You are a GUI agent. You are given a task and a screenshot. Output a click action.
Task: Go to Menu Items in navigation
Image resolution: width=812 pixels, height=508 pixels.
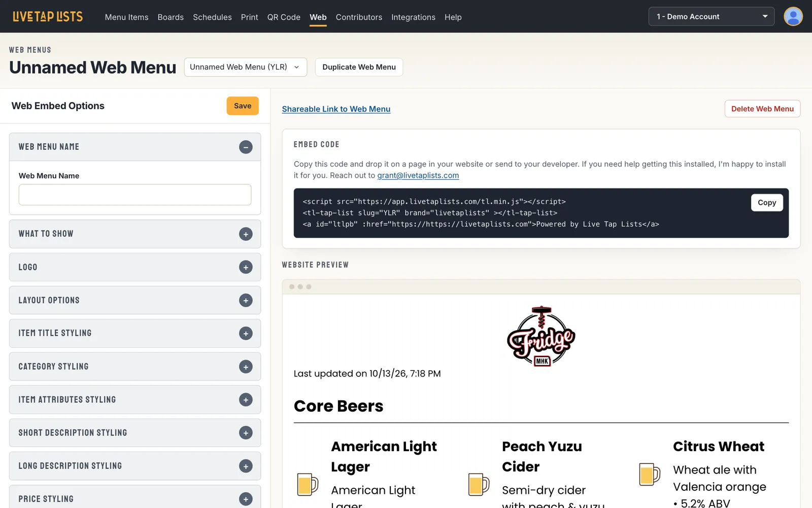tap(127, 17)
